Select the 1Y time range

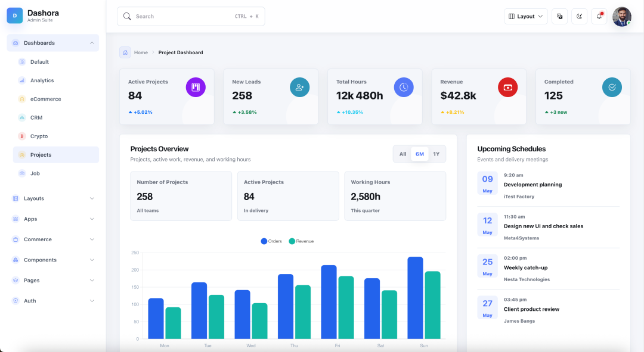coord(436,154)
